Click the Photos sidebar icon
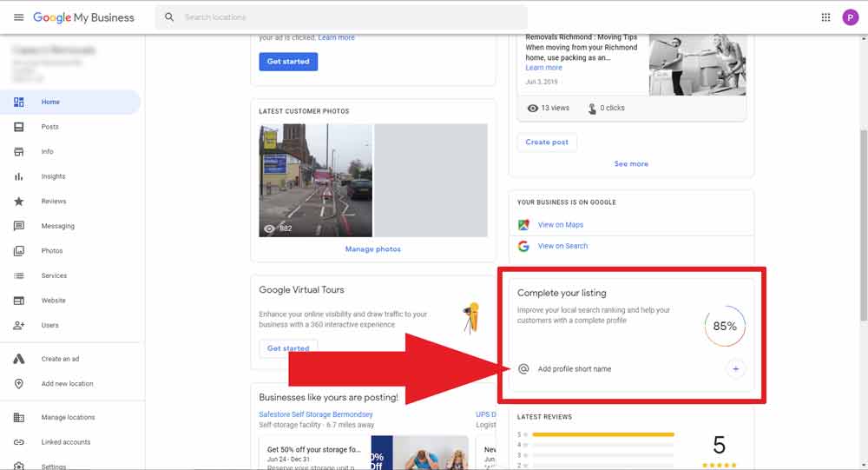The width and height of the screenshot is (868, 470). tap(19, 251)
